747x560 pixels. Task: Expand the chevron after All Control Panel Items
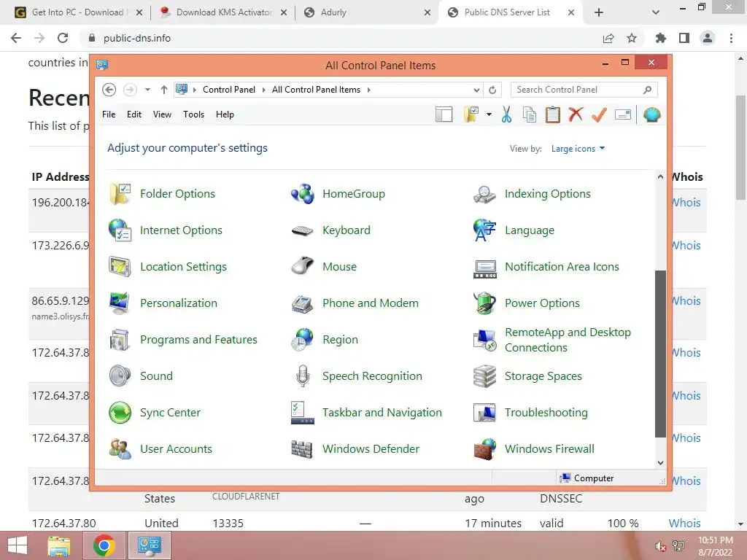pyautogui.click(x=368, y=90)
